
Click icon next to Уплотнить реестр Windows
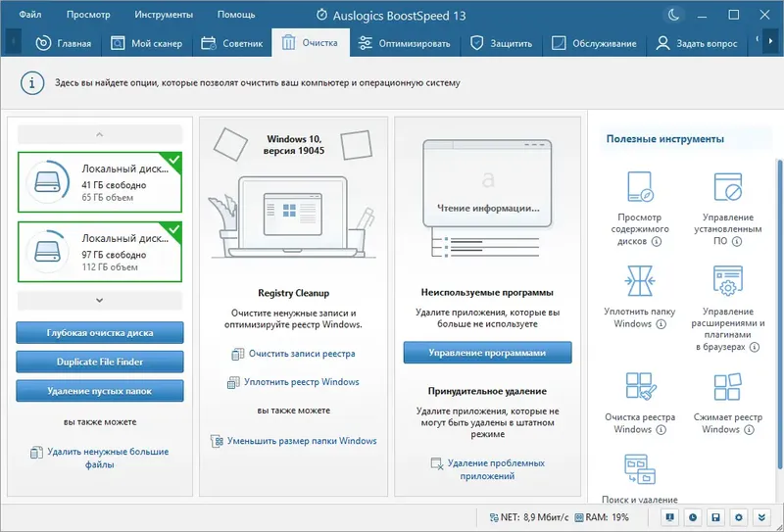(233, 382)
